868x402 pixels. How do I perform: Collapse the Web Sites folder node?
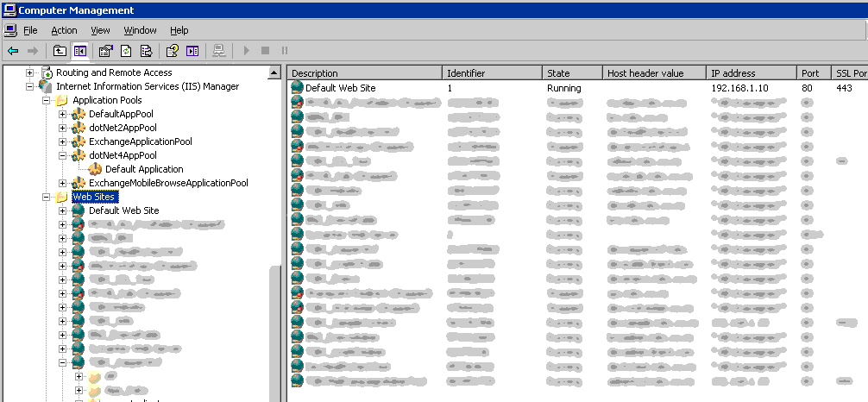pos(46,197)
